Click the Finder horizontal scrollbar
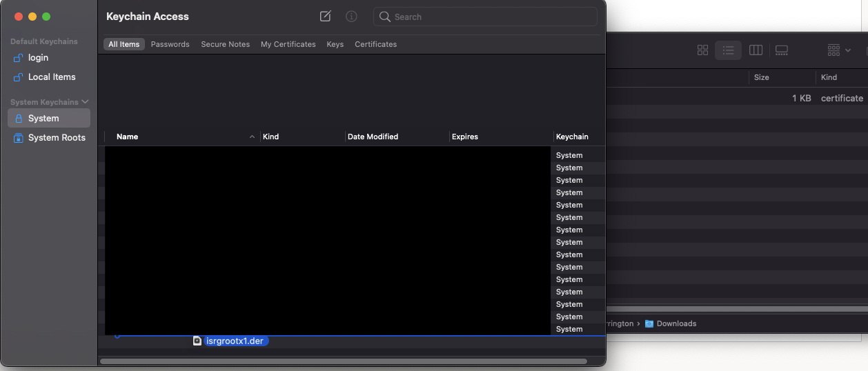Screen dimensions: 868x371 [x=737, y=309]
